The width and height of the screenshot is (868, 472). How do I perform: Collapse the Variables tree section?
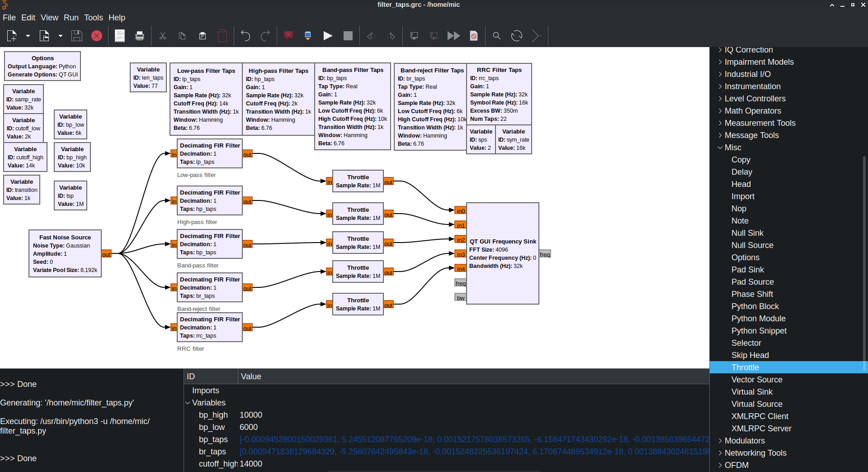[x=188, y=403]
